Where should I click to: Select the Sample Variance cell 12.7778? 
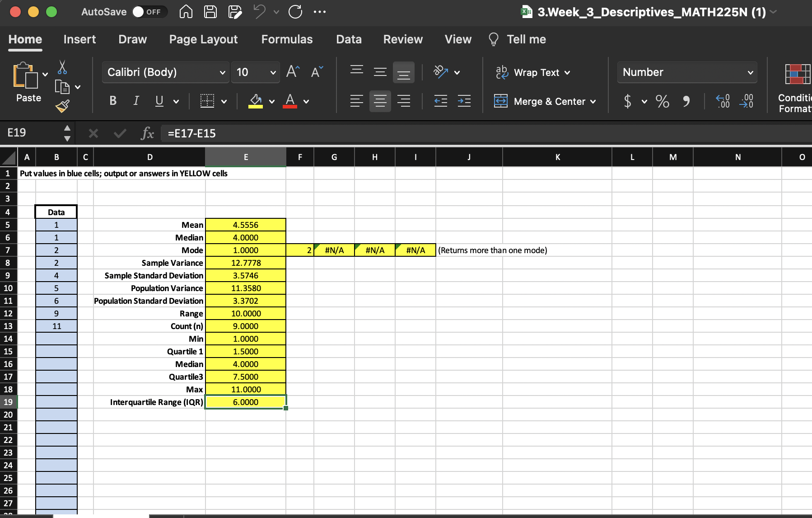pos(246,263)
